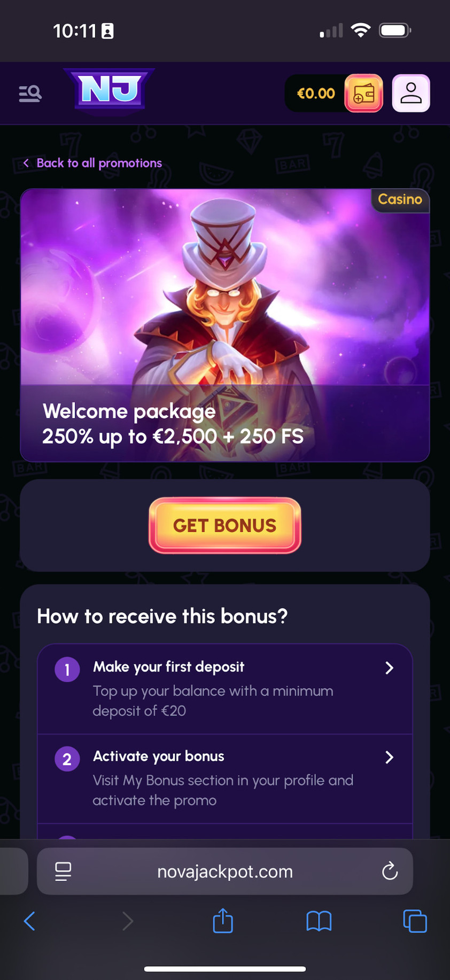Select step 1 number badge
Screen dimensions: 450x980
click(x=67, y=669)
